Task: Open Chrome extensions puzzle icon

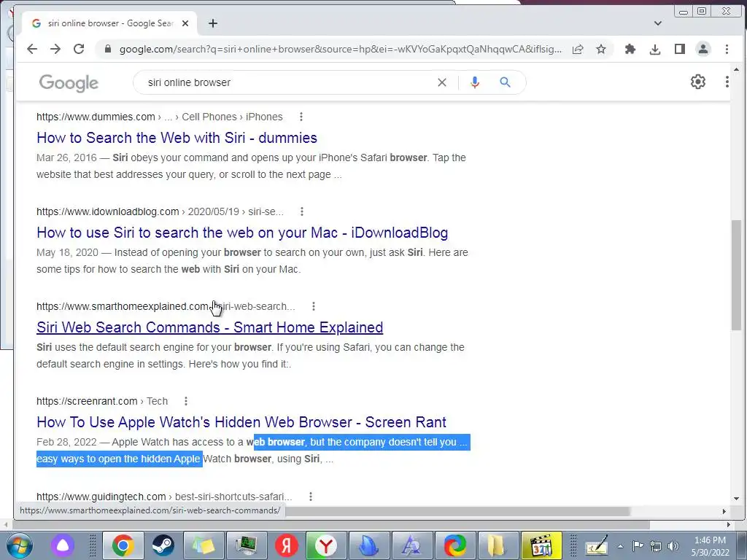Action: [x=630, y=49]
